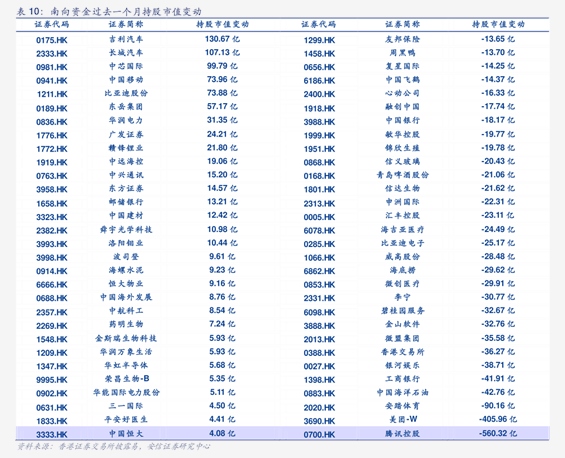Click stock code 2331.HK
Viewport: 565px width, 458px height.
tap(319, 298)
